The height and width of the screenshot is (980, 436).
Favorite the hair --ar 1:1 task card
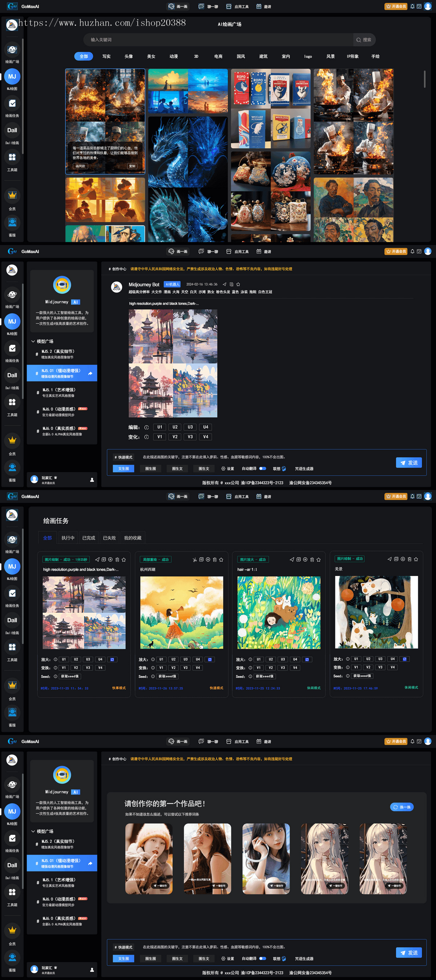318,560
